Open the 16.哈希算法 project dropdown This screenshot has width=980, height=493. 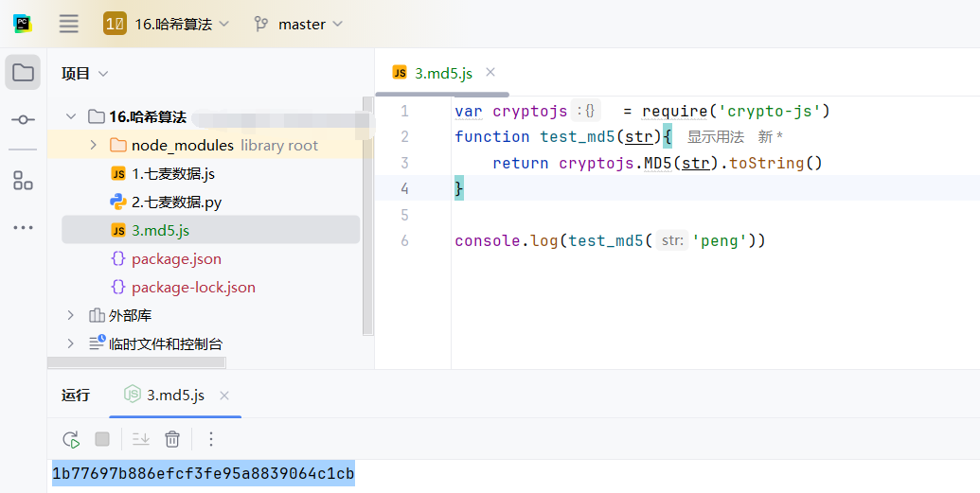coord(167,24)
